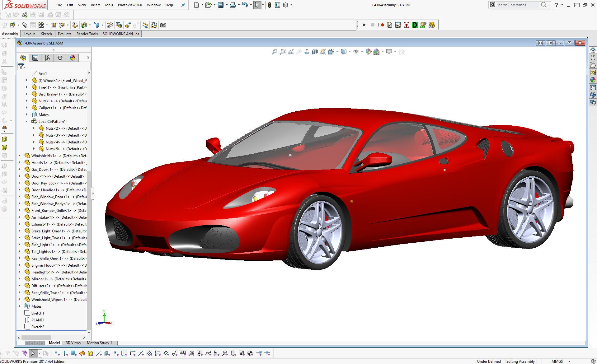Toggle the shaded Display Style cube

pyautogui.click(x=344, y=52)
